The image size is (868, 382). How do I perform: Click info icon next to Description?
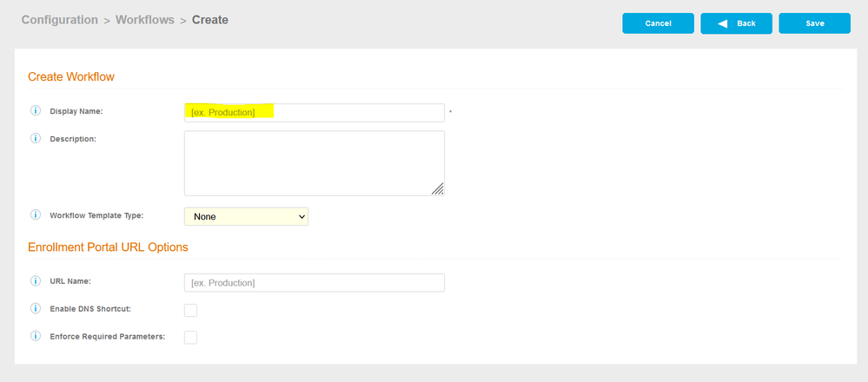[36, 138]
